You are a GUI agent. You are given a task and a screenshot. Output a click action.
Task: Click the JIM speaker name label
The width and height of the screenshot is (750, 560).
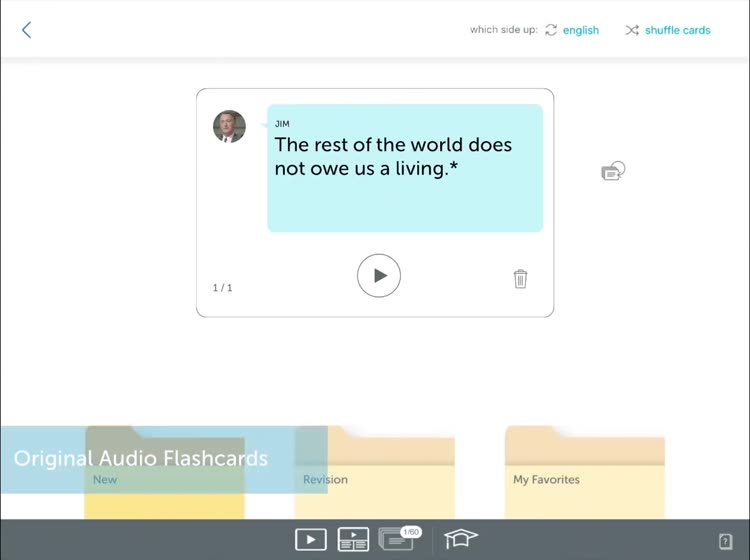point(282,124)
